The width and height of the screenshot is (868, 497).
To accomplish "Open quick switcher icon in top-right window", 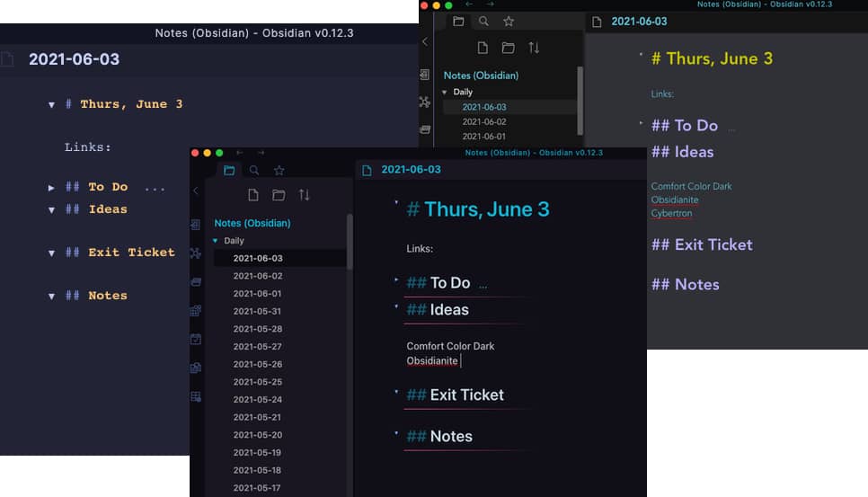I will [x=425, y=75].
